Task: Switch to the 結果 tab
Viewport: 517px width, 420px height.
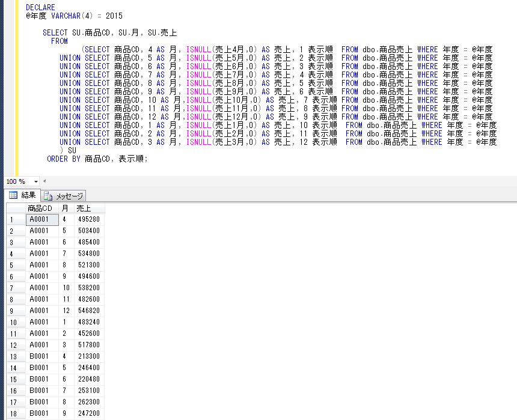Action: [22, 195]
